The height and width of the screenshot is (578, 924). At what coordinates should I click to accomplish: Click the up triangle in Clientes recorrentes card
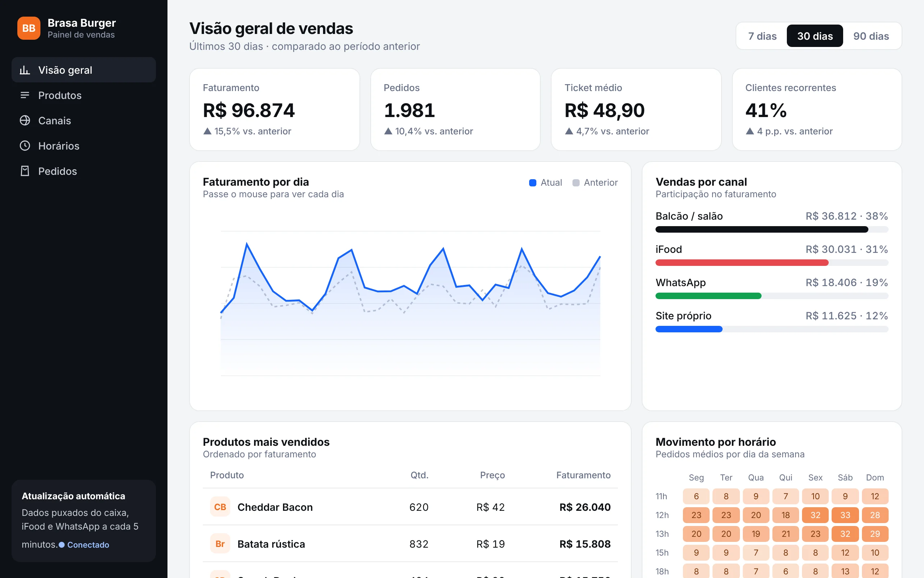click(750, 131)
